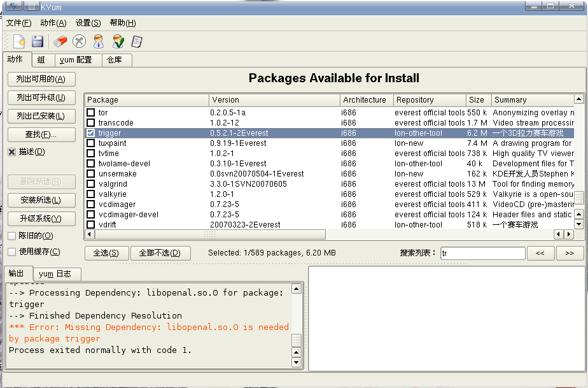Sort by the Size column header
Screen dimensions: 588x388
point(479,100)
